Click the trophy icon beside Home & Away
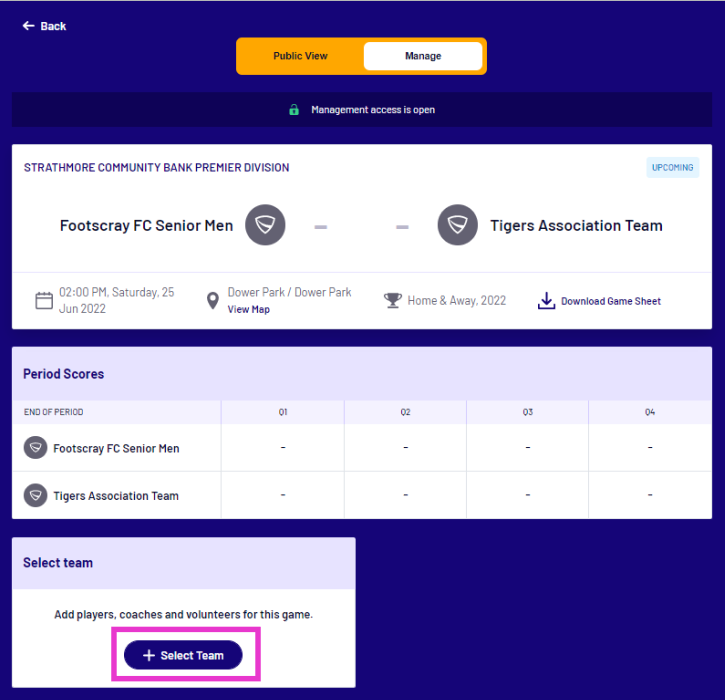 (x=393, y=300)
